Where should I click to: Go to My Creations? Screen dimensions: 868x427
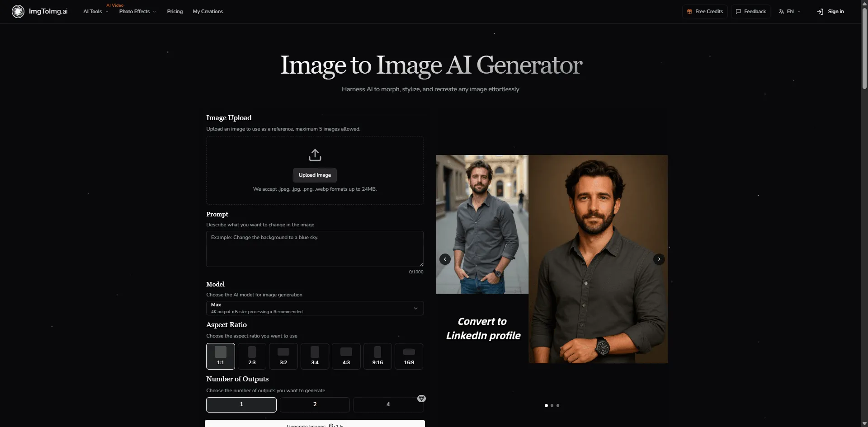[208, 11]
